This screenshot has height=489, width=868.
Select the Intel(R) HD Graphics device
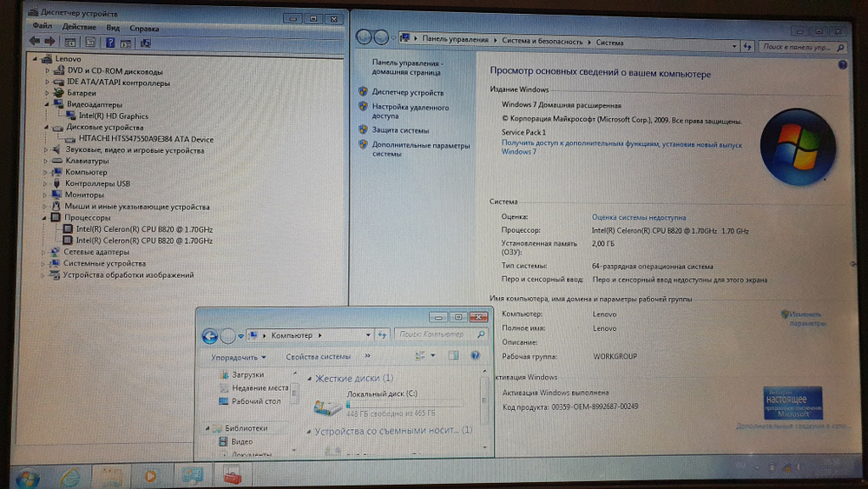point(114,116)
